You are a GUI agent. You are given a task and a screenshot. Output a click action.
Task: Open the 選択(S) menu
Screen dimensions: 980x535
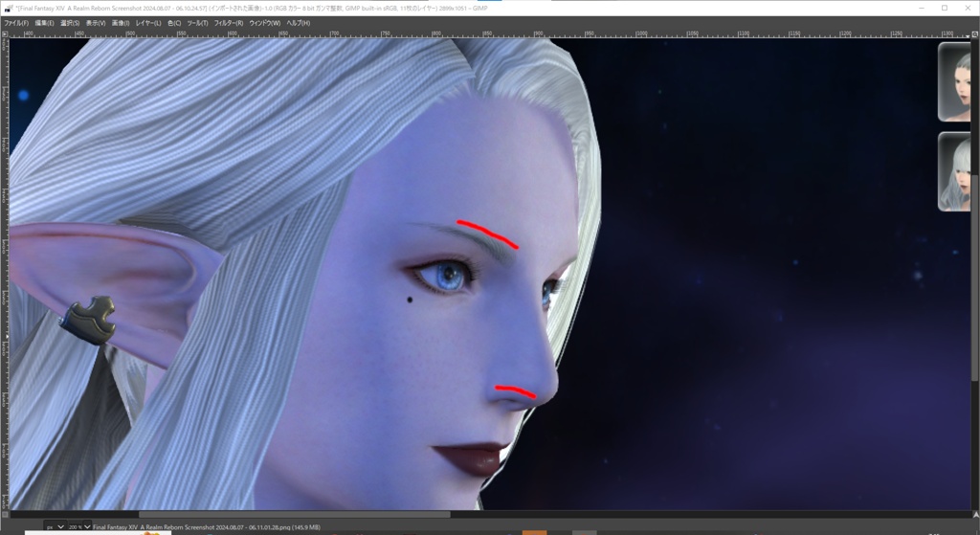69,23
